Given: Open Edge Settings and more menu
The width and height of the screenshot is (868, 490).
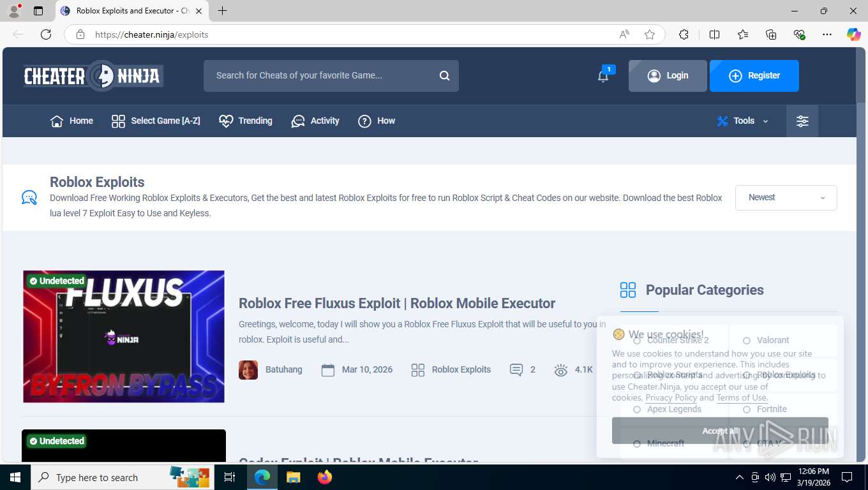Looking at the screenshot, I should (x=827, y=34).
